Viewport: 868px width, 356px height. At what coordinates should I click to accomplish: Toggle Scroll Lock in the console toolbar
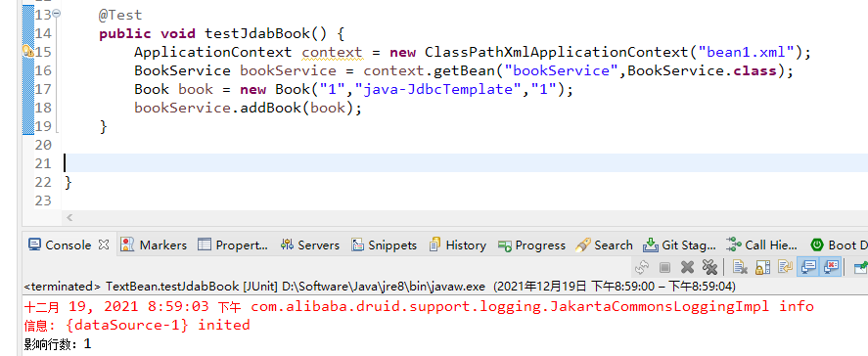[763, 267]
